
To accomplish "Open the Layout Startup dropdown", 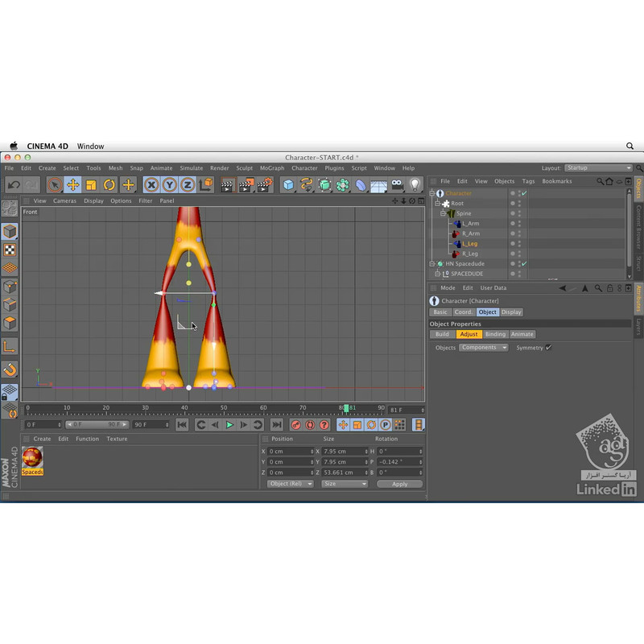I will click(x=598, y=168).
